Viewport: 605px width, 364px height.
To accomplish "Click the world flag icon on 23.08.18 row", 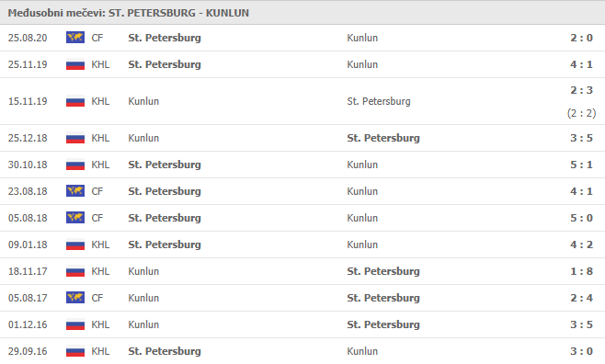I will [x=75, y=191].
